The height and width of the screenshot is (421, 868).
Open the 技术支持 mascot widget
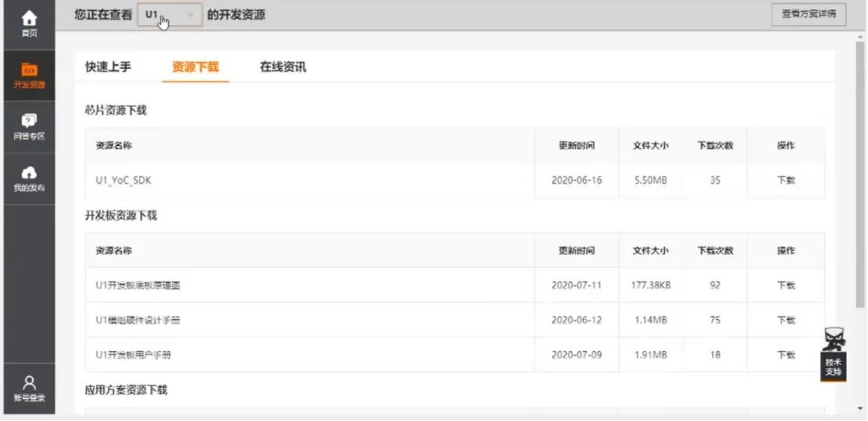[833, 354]
